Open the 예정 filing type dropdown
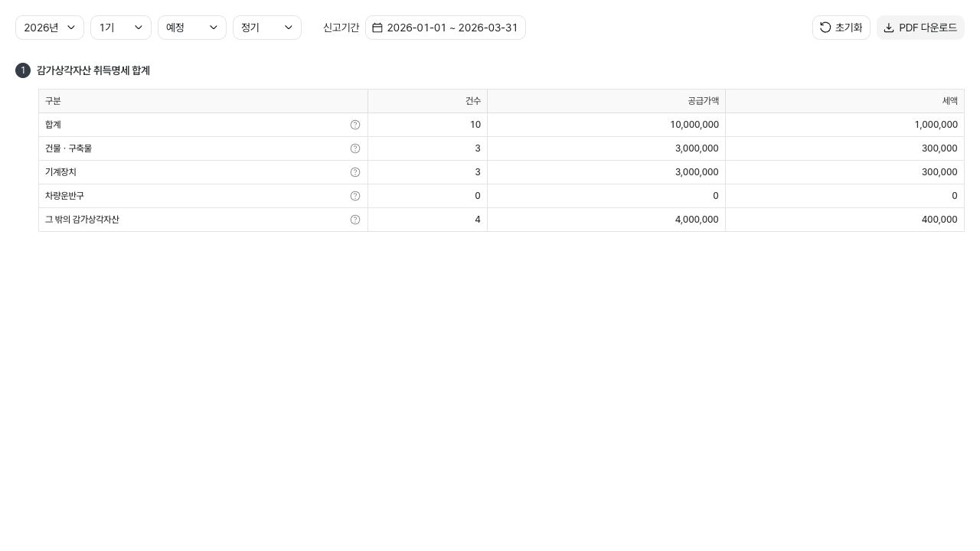Viewport: 980px width, 551px height. (192, 28)
